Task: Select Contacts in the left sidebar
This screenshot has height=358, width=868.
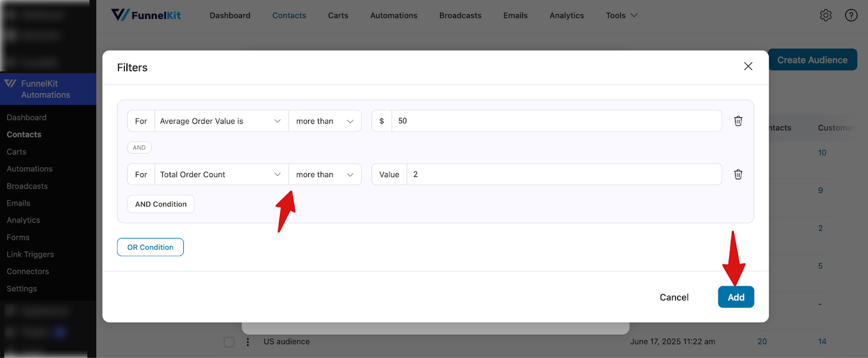Action: click(x=24, y=135)
